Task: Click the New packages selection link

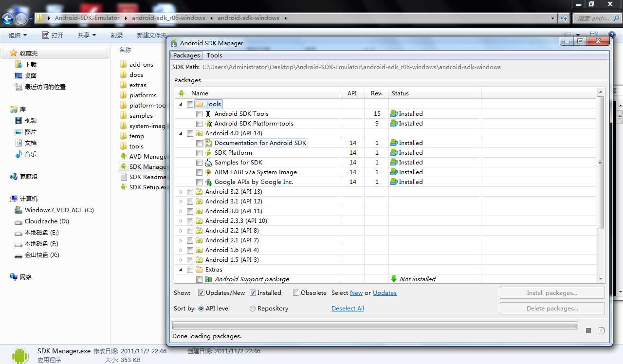Action: [x=356, y=293]
